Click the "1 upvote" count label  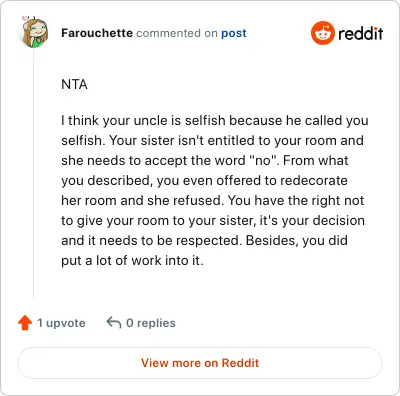tap(61, 323)
